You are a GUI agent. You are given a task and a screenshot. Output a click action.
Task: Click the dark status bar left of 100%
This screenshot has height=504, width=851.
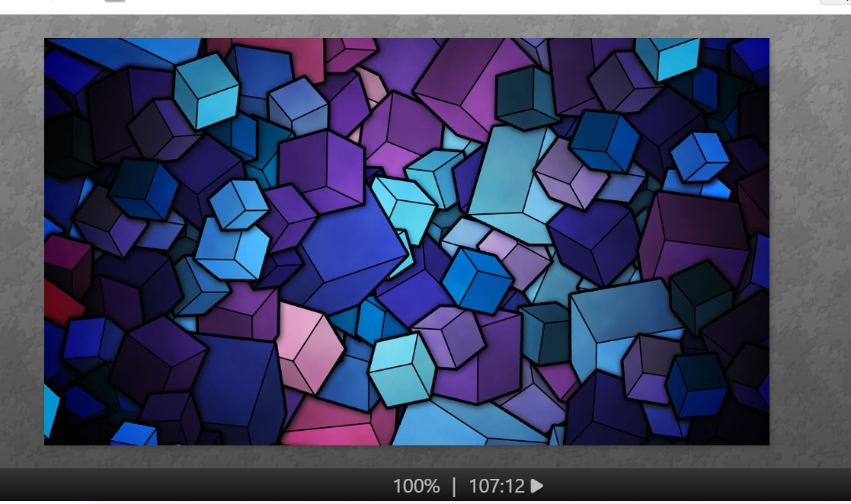[x=190, y=486]
